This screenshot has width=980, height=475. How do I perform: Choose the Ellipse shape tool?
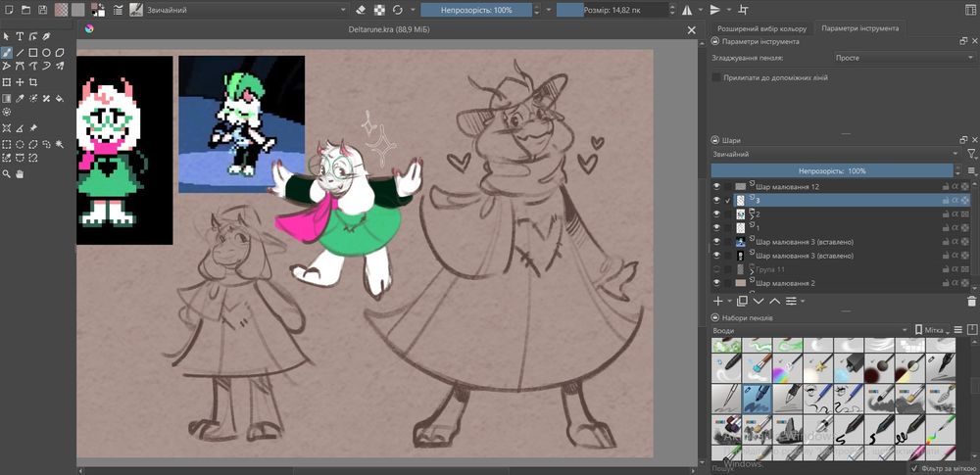tap(46, 53)
